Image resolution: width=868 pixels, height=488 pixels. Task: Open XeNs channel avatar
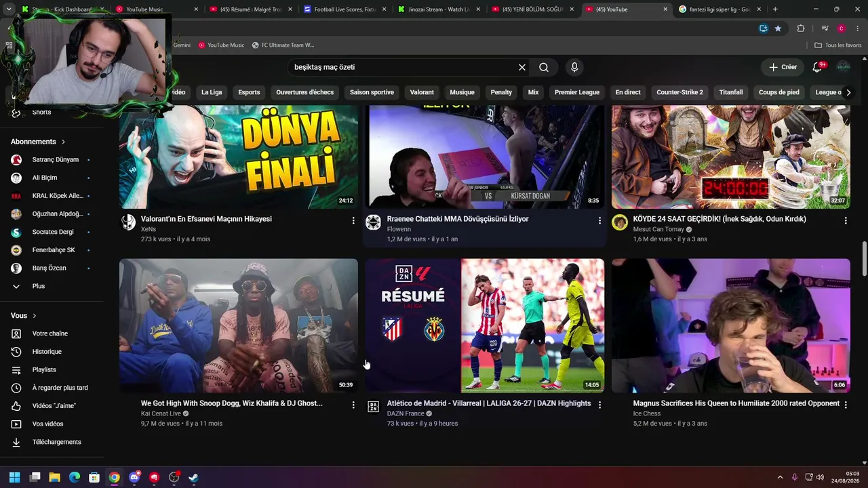click(x=127, y=222)
